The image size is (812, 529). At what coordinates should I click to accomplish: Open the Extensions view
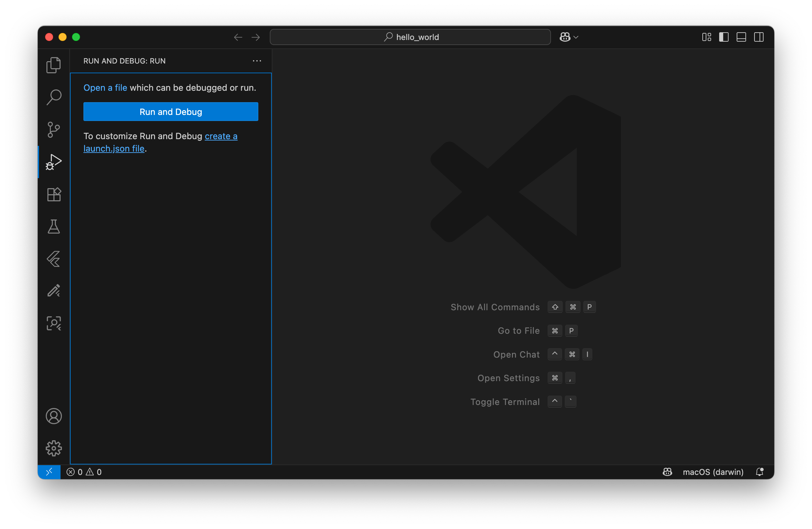53,194
